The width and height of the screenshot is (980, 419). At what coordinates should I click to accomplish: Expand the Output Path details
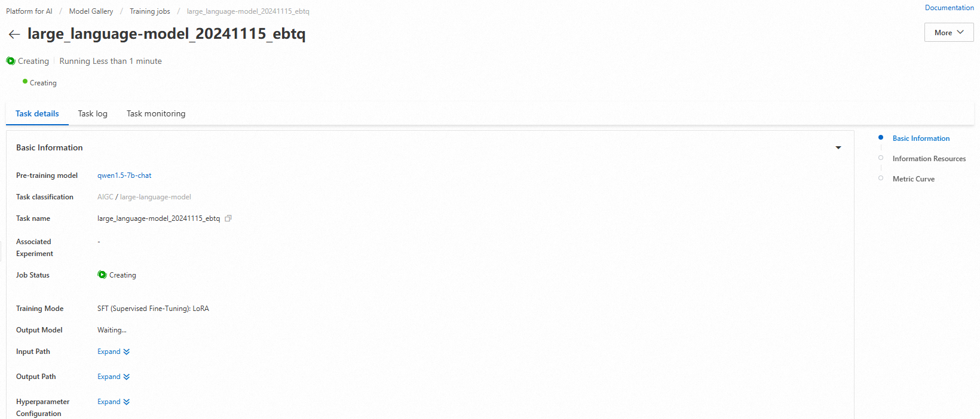114,377
